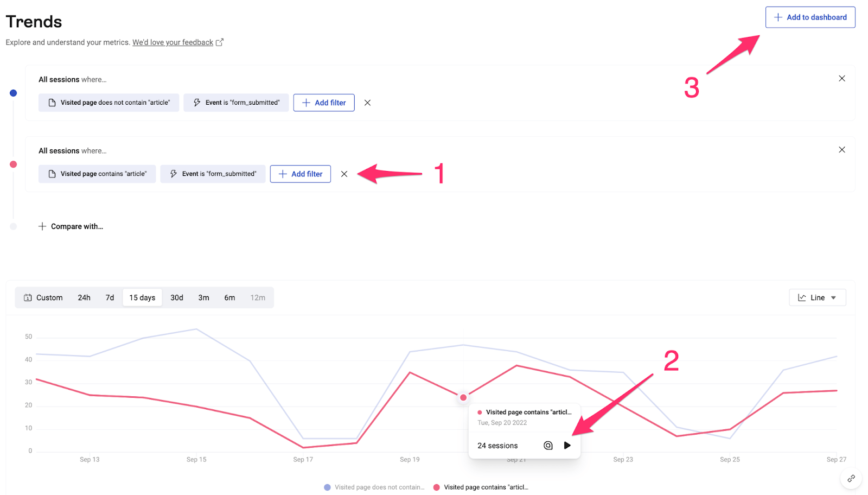Select the highlighted data point on Sep 20
The height and width of the screenshot is (495, 868).
[463, 397]
